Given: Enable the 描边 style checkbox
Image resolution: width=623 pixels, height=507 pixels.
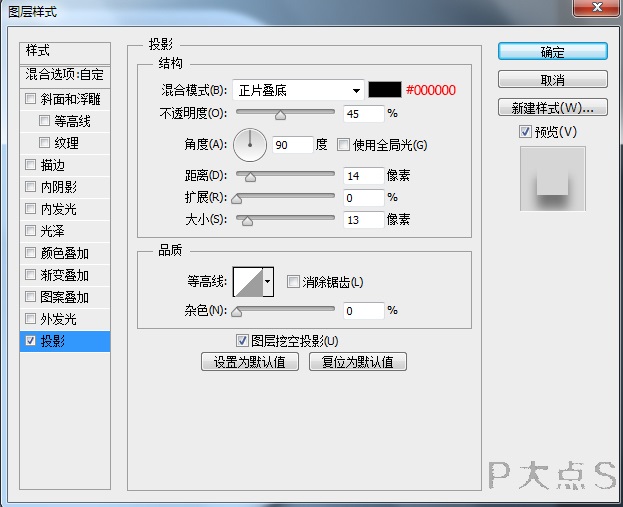Looking at the screenshot, I should (x=31, y=164).
